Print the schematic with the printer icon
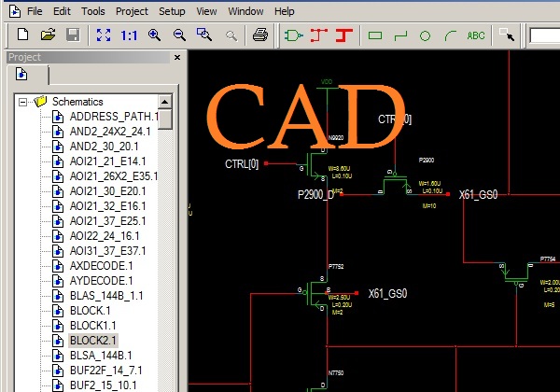Image resolution: width=560 pixels, height=392 pixels. click(260, 35)
